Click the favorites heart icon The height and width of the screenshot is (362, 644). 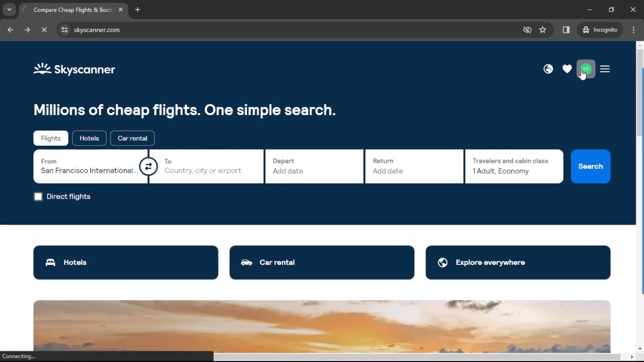[567, 69]
